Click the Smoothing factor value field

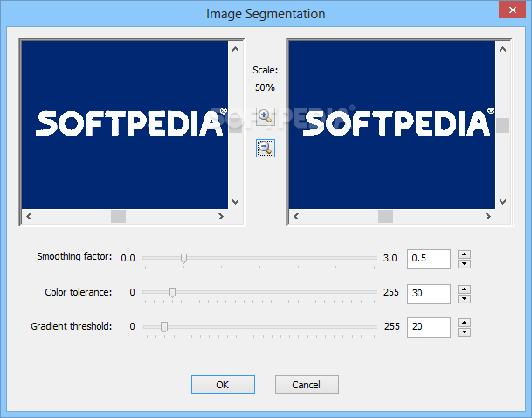pos(429,259)
